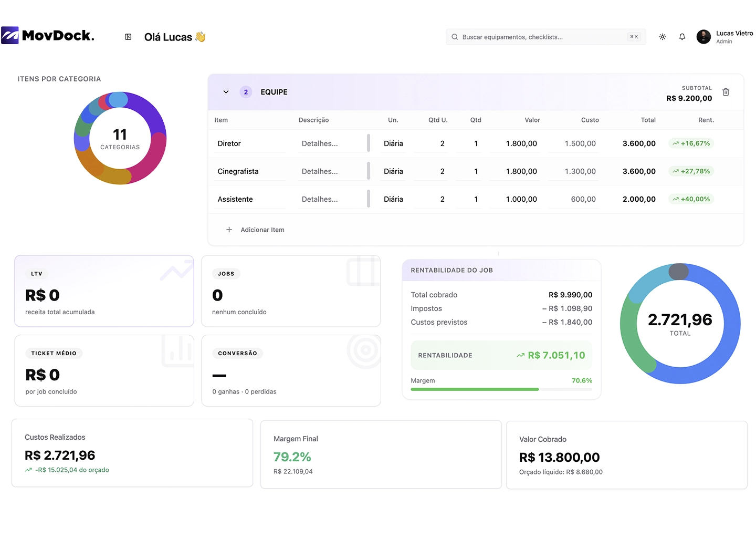756x538 pixels.
Task: Click the search equipamentos input field
Action: [x=541, y=37]
